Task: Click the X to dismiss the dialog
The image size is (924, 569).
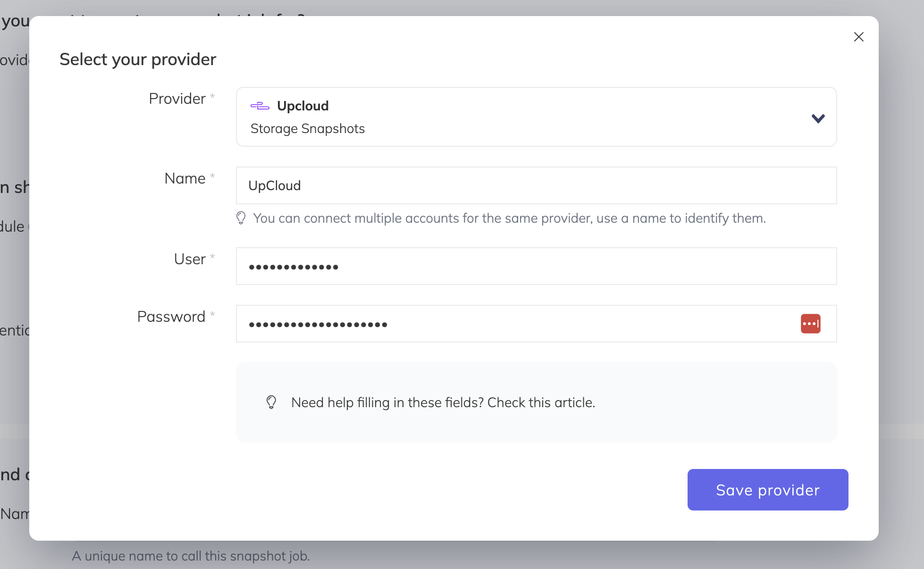Action: [x=858, y=37]
